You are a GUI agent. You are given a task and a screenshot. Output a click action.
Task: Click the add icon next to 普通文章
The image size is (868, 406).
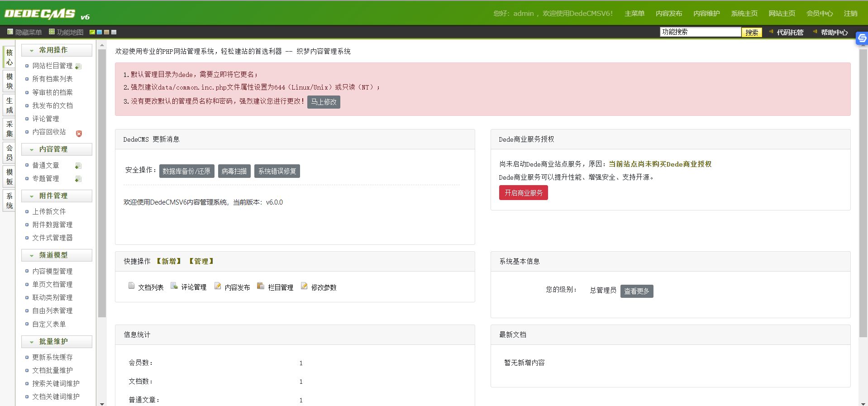(78, 166)
